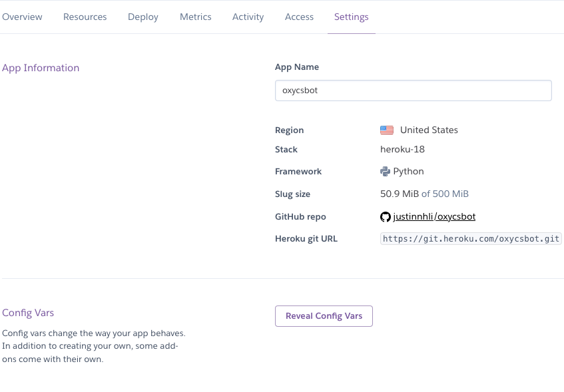
Task: Click the 'App Information' section heading
Action: coord(41,68)
